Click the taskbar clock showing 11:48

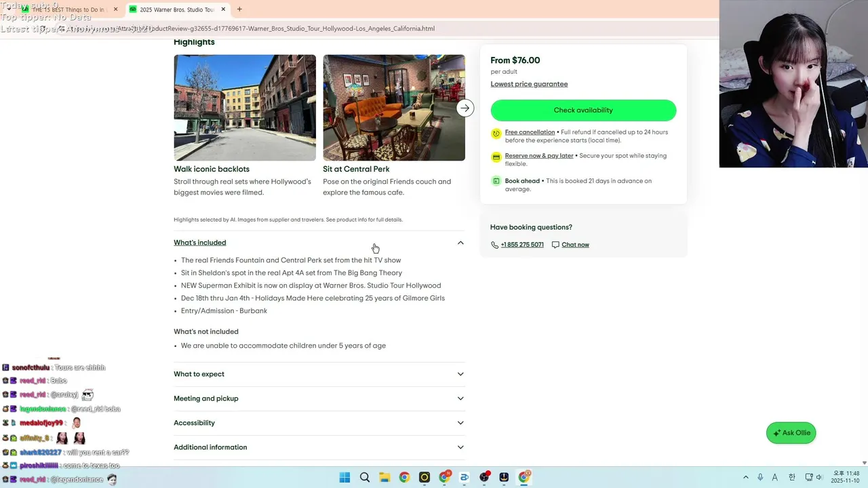pos(846,477)
